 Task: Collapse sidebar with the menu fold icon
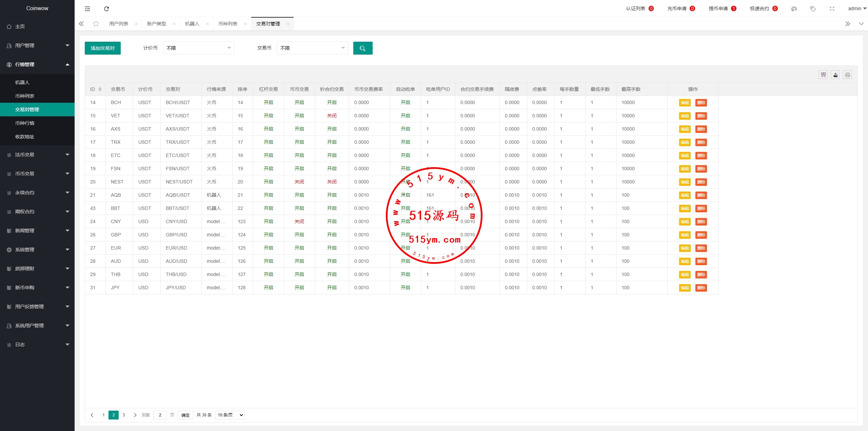point(87,9)
